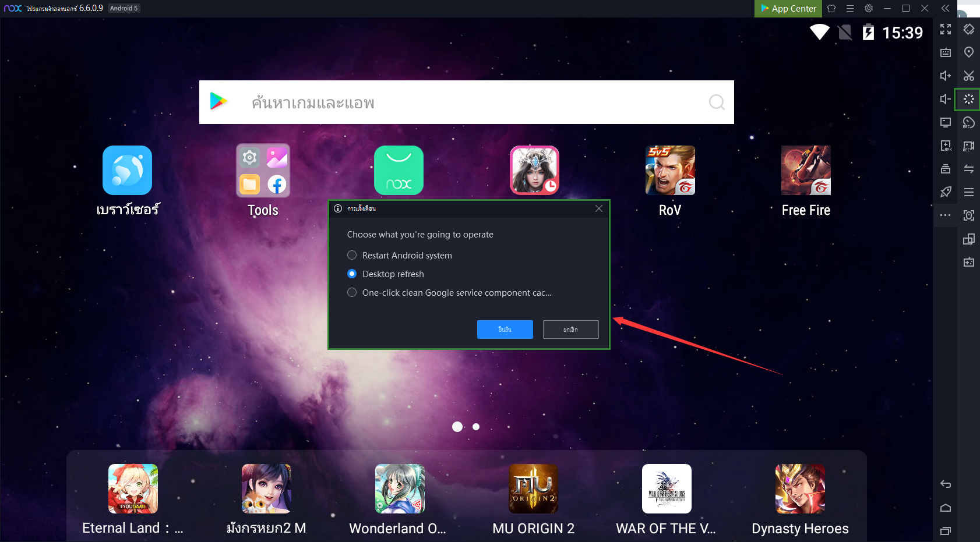Select the Desktop refresh radio button
The image size is (980, 542).
pos(352,274)
